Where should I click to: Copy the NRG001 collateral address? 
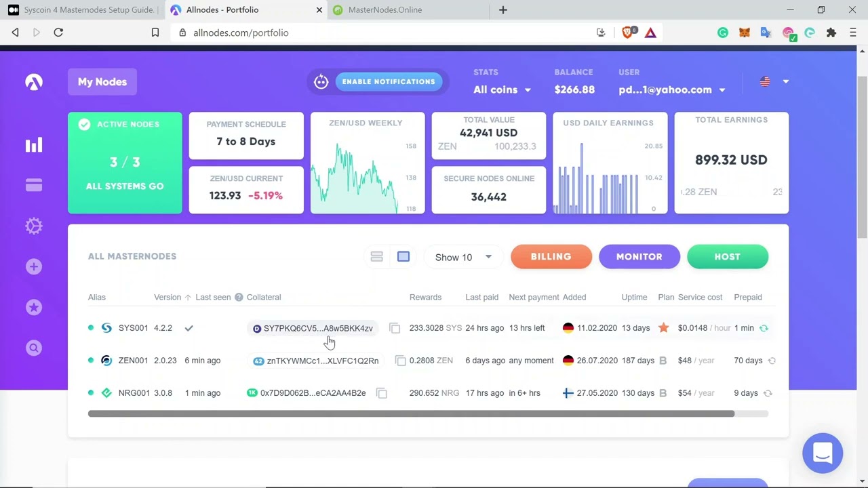coord(382,393)
